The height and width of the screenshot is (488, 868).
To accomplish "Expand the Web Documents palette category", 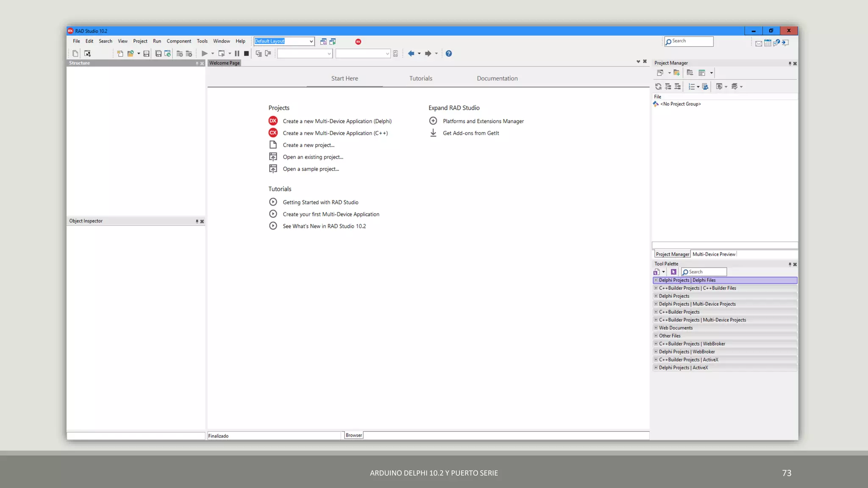I will (656, 328).
